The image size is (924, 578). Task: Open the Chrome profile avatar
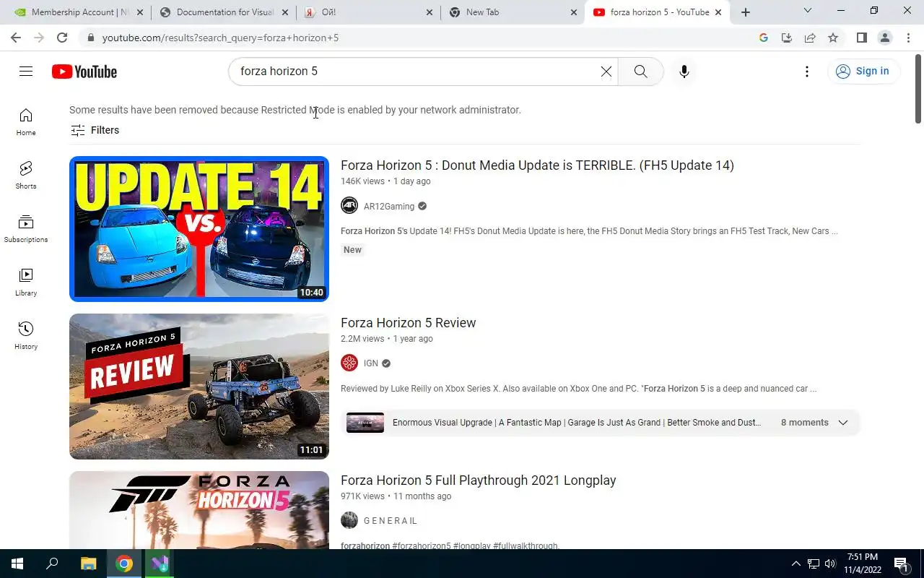click(884, 38)
